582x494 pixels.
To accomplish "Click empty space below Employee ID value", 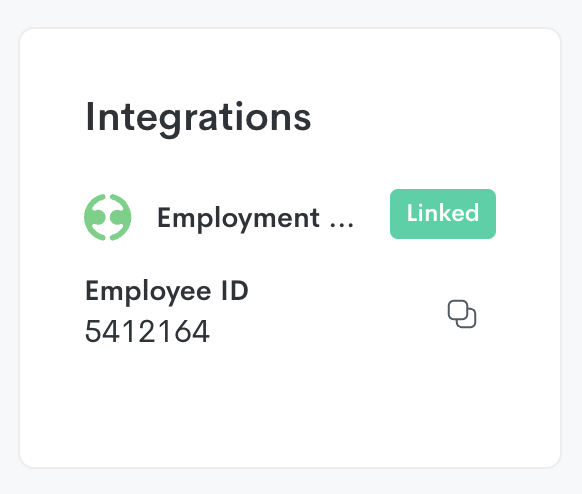I will coord(290,405).
